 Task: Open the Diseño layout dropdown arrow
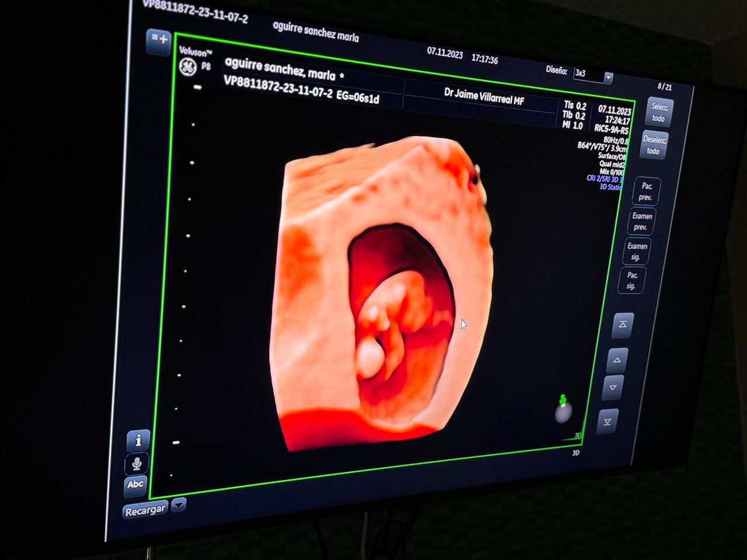click(608, 77)
